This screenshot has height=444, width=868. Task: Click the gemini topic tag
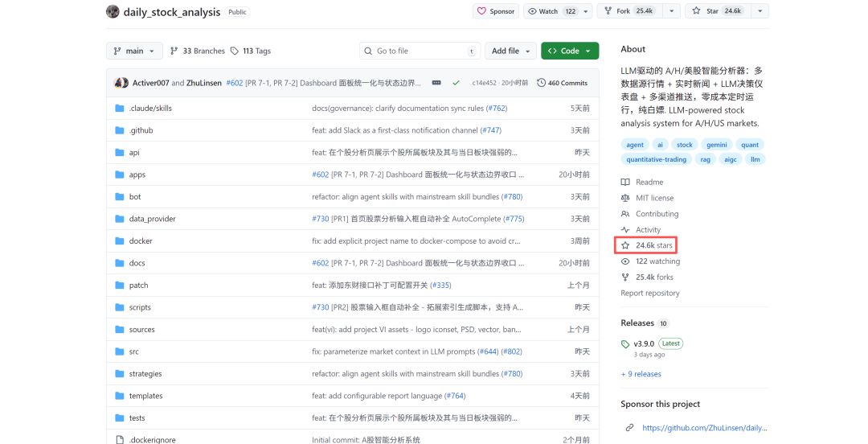click(x=717, y=145)
